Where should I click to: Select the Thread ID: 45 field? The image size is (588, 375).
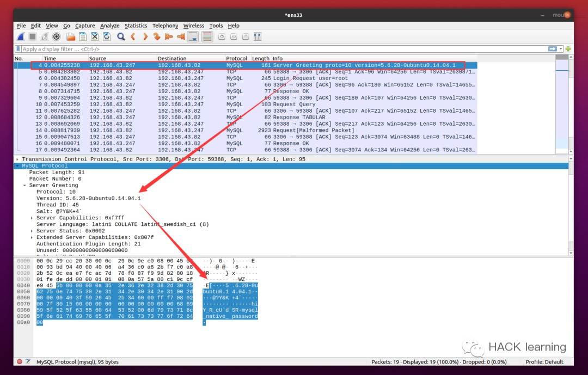pyautogui.click(x=58, y=205)
